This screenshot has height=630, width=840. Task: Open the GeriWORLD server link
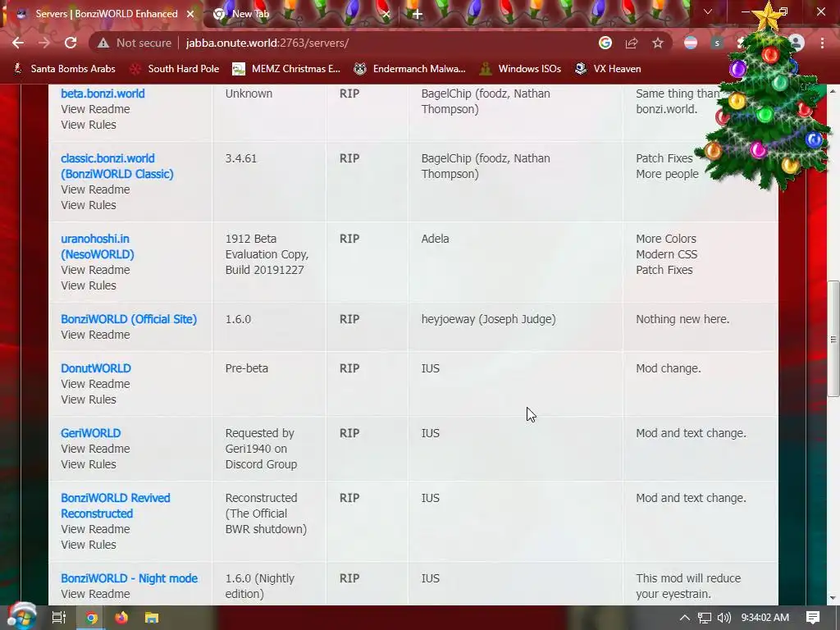[90, 433]
